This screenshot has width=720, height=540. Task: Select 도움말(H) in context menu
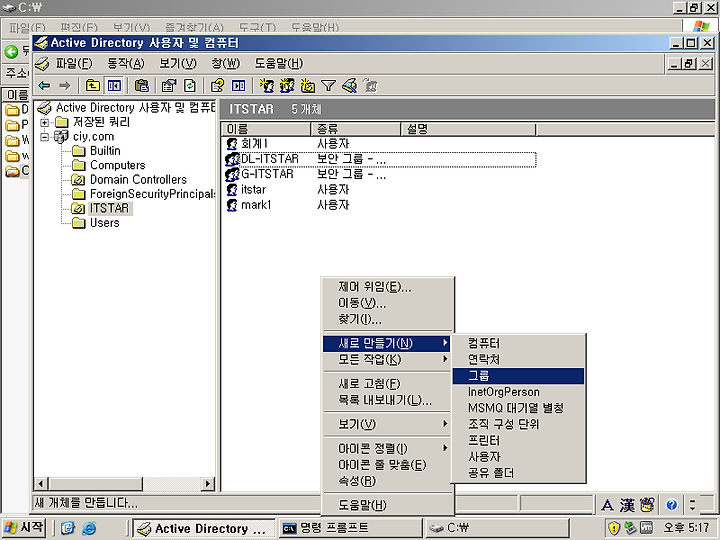point(388,505)
